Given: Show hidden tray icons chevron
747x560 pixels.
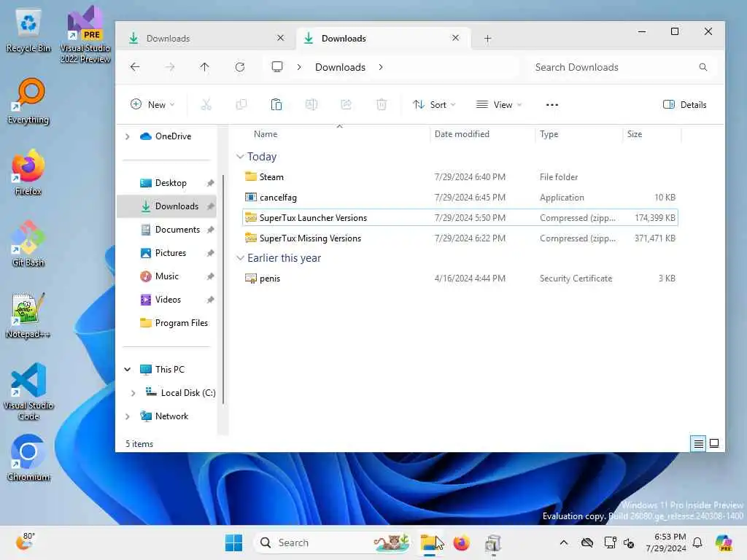Looking at the screenshot, I should 564,542.
